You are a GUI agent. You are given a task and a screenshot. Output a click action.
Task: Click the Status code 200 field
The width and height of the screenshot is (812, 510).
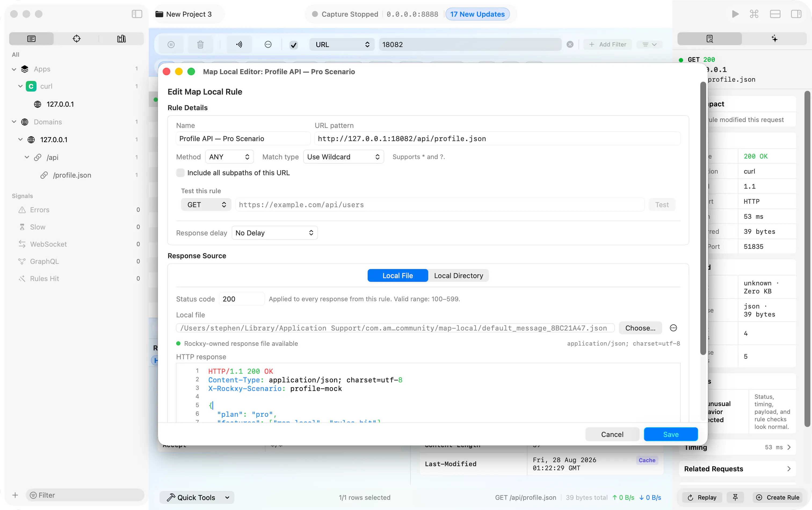coord(242,299)
